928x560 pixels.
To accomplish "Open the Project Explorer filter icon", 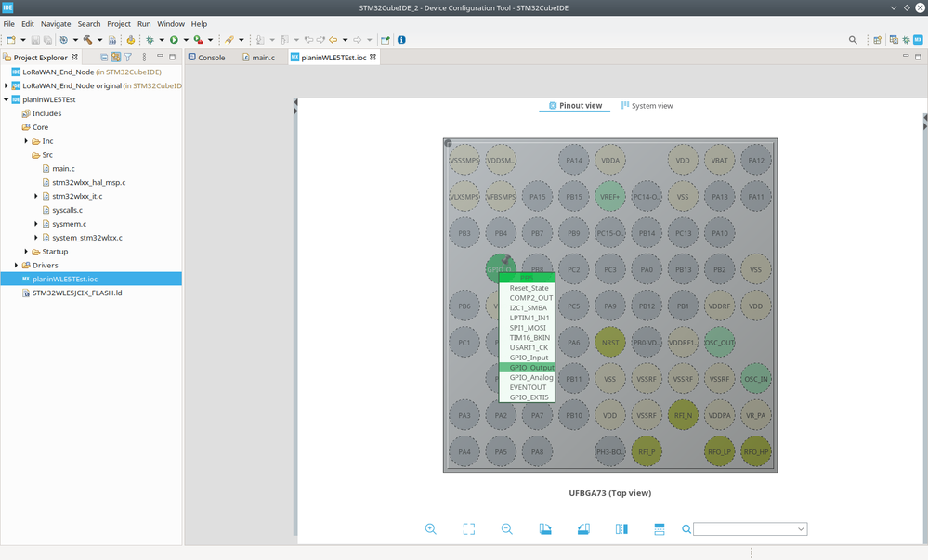I will tap(128, 58).
